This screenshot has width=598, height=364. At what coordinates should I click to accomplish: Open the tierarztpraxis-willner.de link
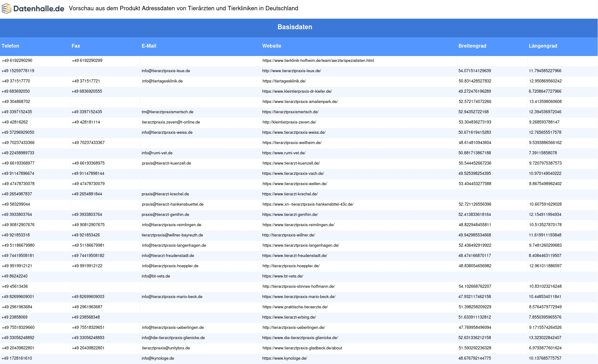(288, 235)
